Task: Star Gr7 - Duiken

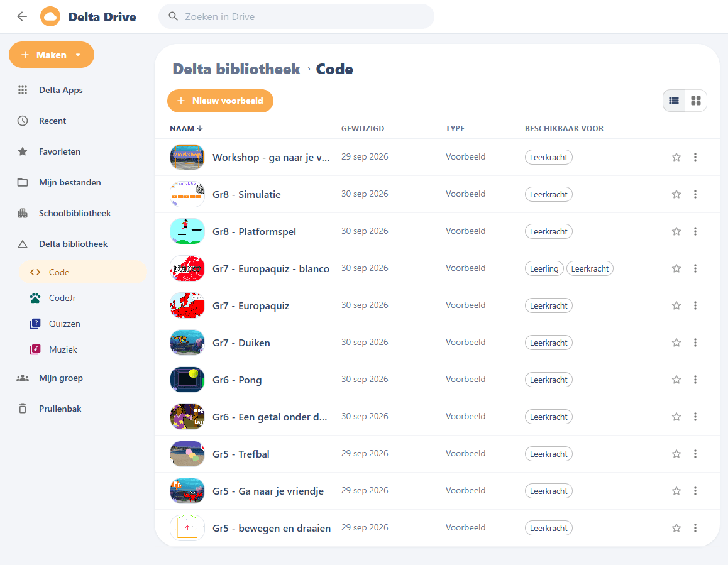Action: [676, 343]
